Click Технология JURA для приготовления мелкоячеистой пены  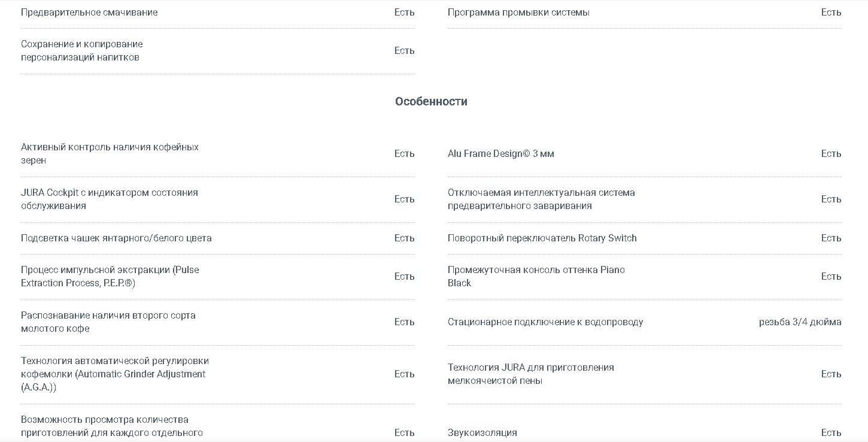click(x=531, y=374)
